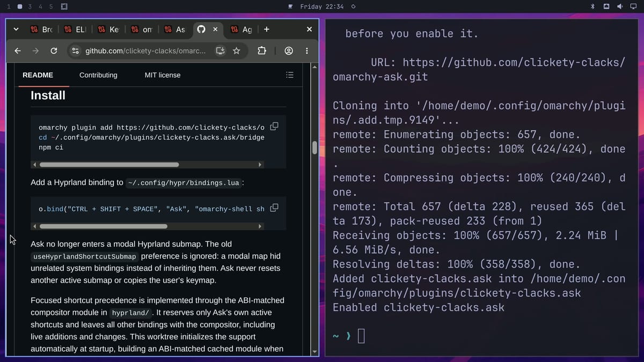Click the 'hyprland/' inline code
The width and height of the screenshot is (644, 362).
131,313
